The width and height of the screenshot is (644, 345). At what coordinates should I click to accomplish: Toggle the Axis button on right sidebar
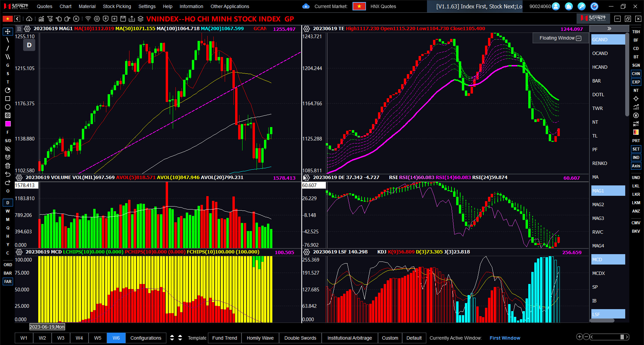[x=636, y=166]
